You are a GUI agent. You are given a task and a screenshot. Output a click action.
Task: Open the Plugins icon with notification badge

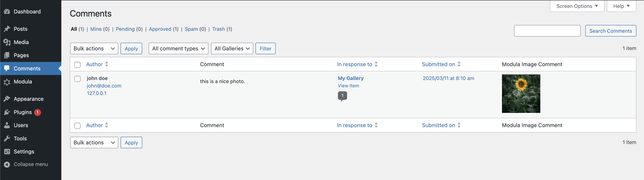(7, 112)
